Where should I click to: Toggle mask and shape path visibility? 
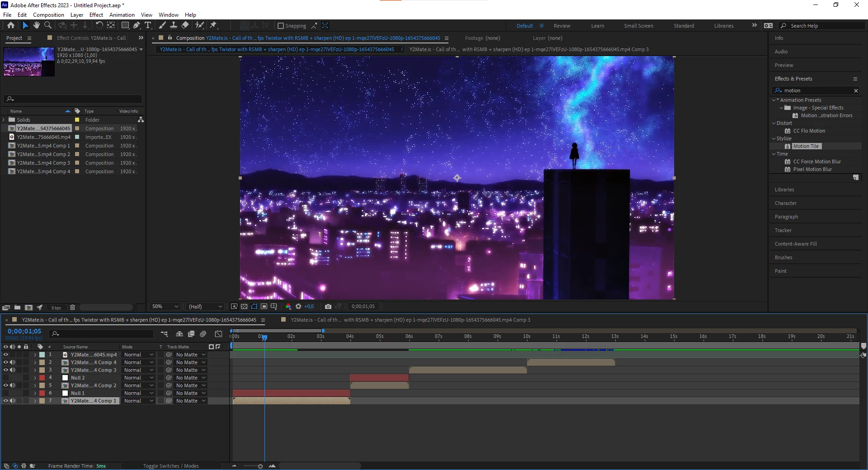[254, 306]
